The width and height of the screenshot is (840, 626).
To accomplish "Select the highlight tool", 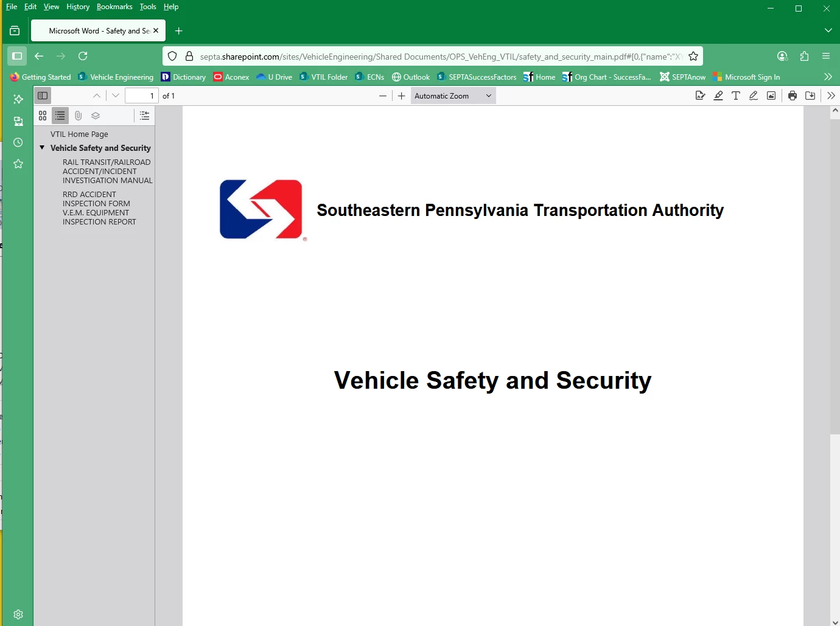I will pos(718,96).
